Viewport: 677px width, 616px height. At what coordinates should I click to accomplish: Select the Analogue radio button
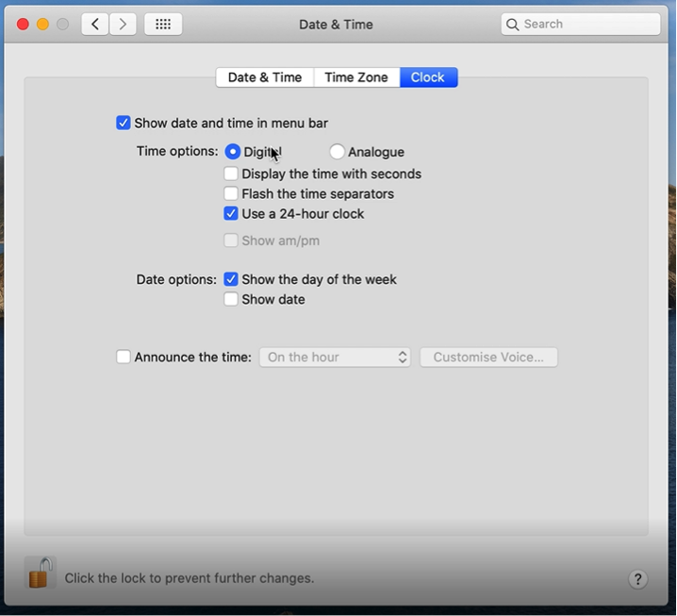coord(337,152)
